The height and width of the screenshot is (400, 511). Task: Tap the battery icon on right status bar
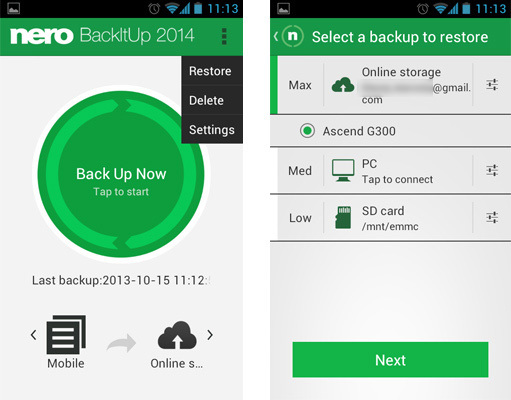click(467, 8)
